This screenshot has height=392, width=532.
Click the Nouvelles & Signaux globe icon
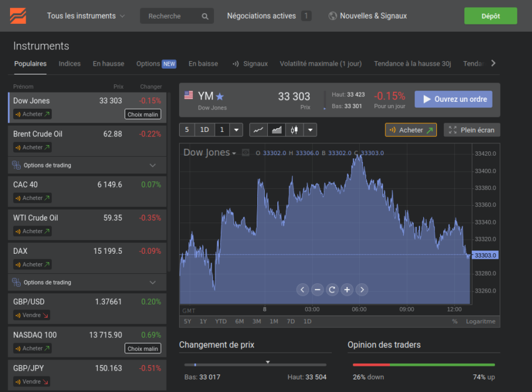coord(332,16)
